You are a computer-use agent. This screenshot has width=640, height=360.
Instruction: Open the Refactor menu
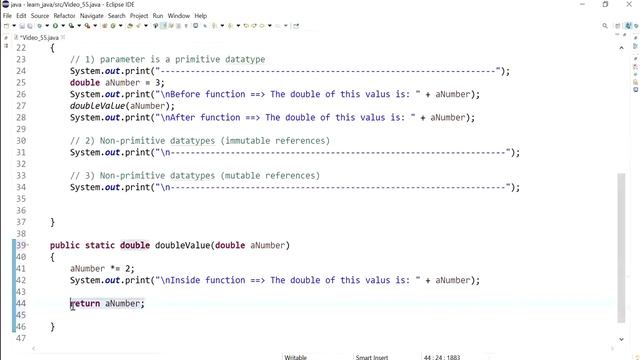pyautogui.click(x=64, y=16)
